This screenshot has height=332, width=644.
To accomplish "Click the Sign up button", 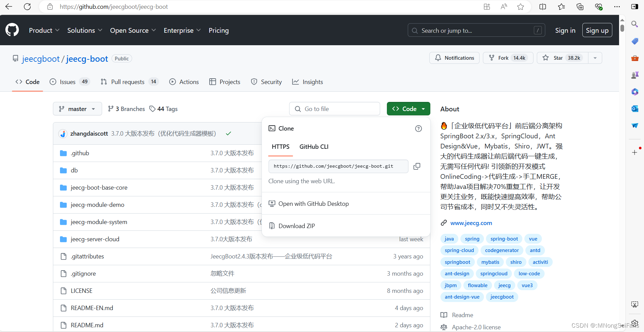I will (x=597, y=30).
